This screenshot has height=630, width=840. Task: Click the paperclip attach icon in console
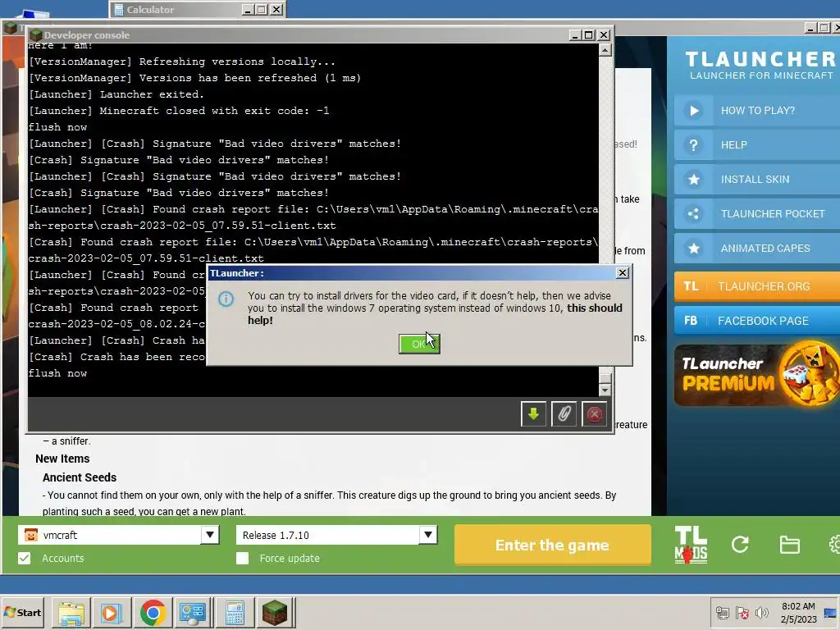click(x=564, y=414)
